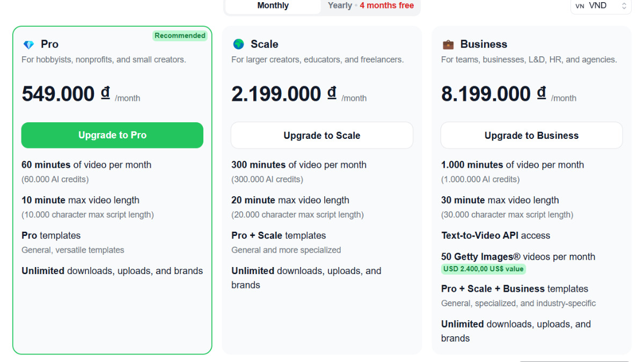This screenshot has height=362, width=644.
Task: Click the Upgrade to Scale button
Action: click(x=322, y=136)
